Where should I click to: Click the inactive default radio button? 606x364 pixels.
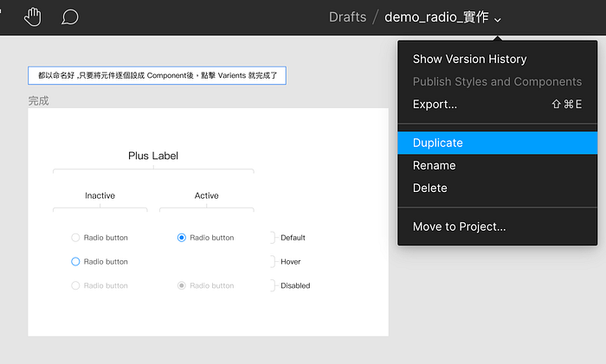(75, 238)
